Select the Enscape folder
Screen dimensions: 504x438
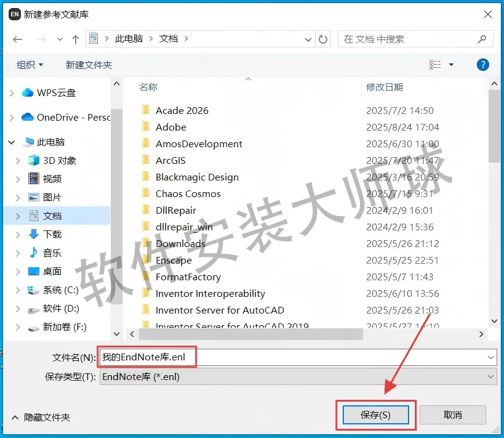167,261
